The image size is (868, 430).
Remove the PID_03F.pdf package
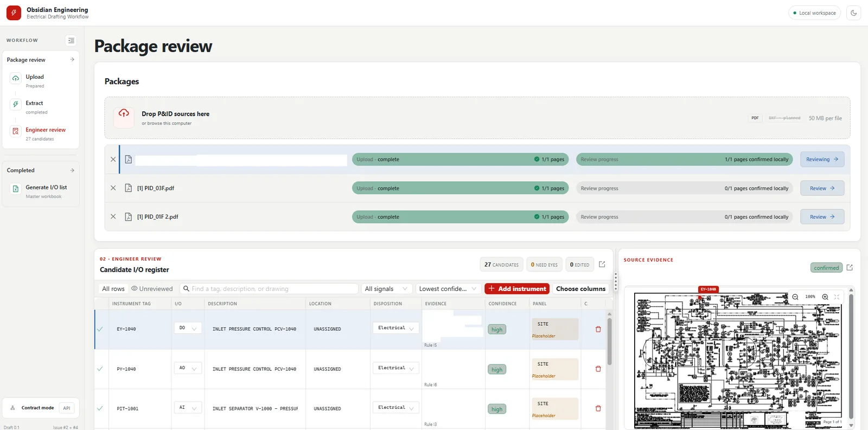113,188
